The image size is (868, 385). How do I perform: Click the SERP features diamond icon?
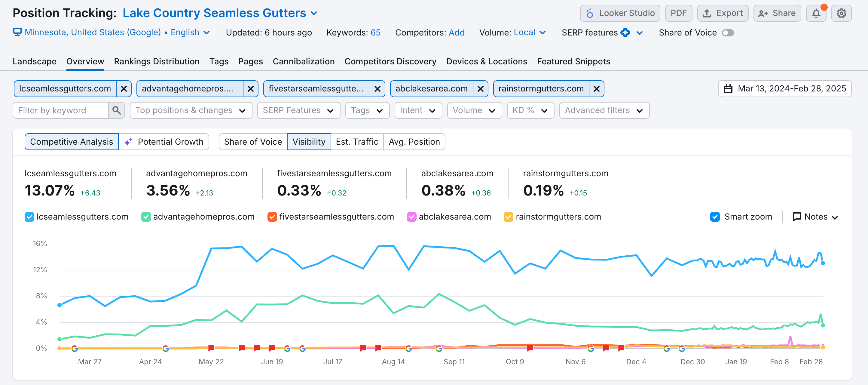pos(625,33)
